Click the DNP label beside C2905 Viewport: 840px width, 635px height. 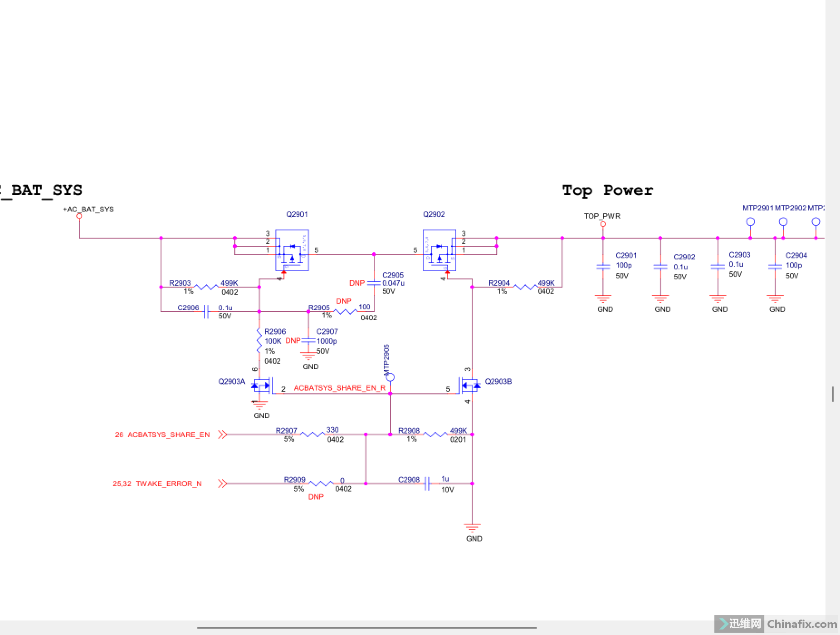(x=357, y=283)
